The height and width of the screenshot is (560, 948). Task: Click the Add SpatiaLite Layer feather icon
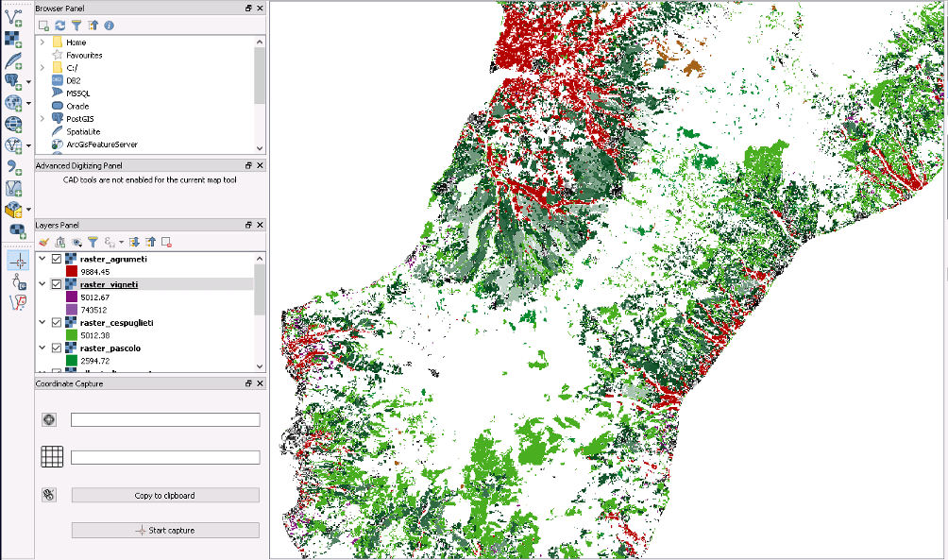(13, 60)
